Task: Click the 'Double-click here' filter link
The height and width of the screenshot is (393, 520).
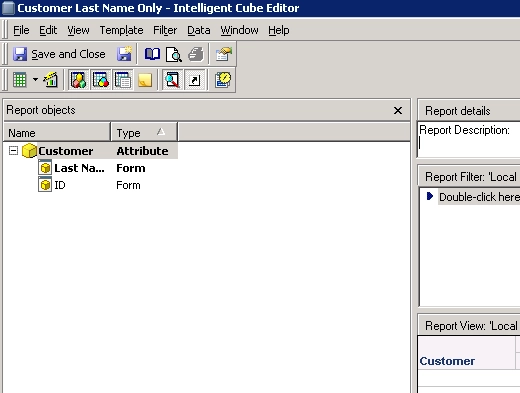Action: point(479,197)
